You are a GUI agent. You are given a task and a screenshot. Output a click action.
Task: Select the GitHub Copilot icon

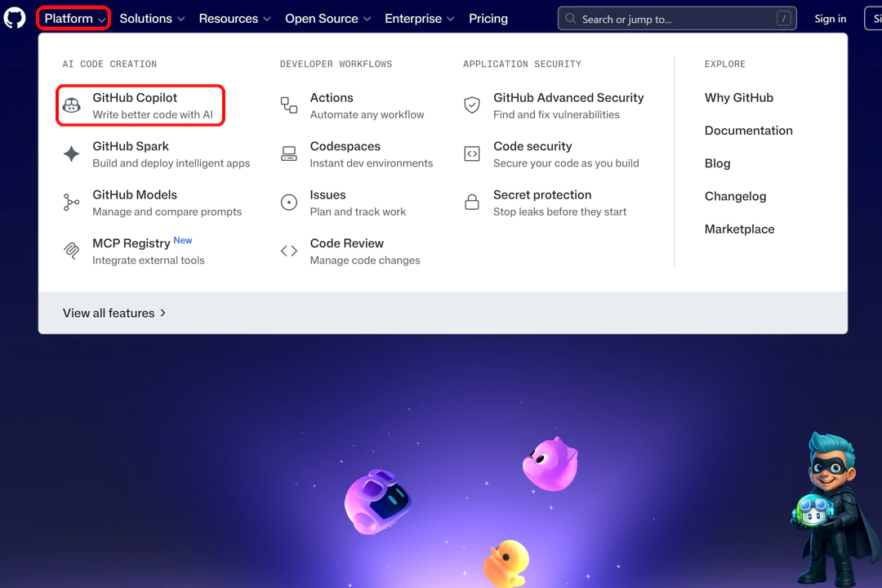tap(70, 105)
